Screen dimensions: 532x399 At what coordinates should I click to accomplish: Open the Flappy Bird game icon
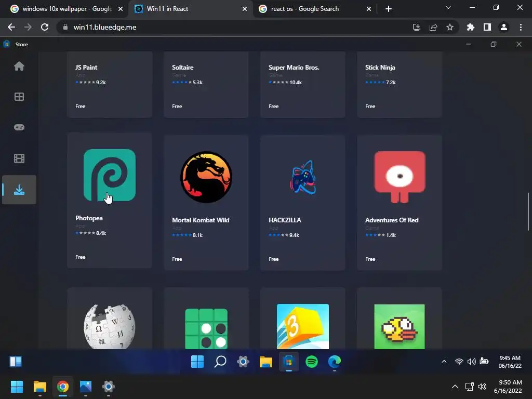[400, 327]
